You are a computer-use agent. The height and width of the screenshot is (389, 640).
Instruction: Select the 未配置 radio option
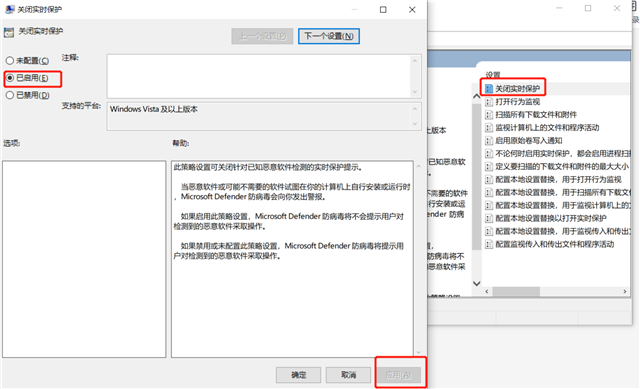27,61
